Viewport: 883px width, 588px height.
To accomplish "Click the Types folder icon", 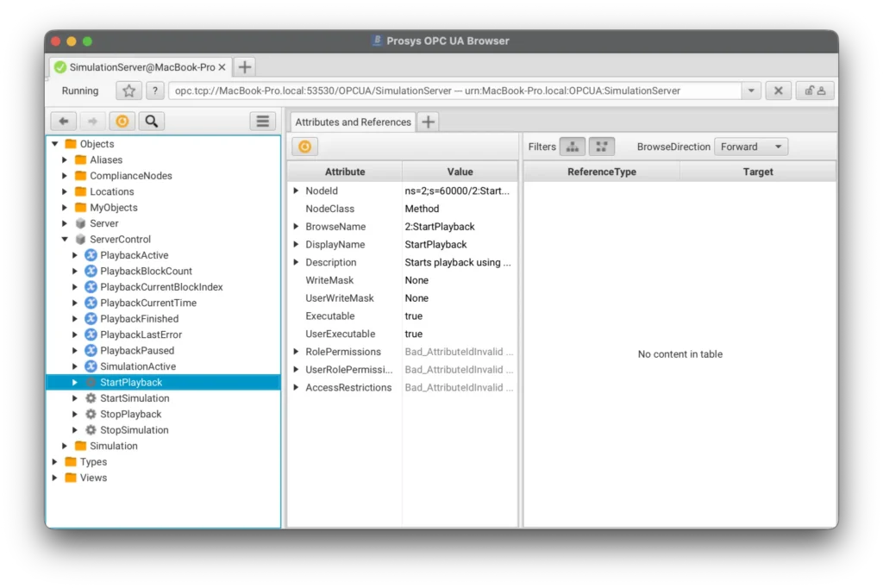I will click(x=71, y=462).
